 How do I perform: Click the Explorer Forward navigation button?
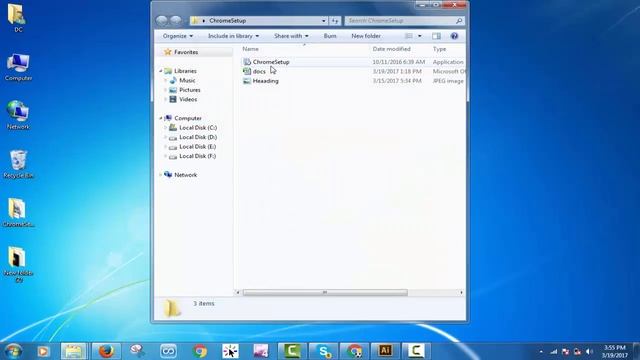(176, 21)
